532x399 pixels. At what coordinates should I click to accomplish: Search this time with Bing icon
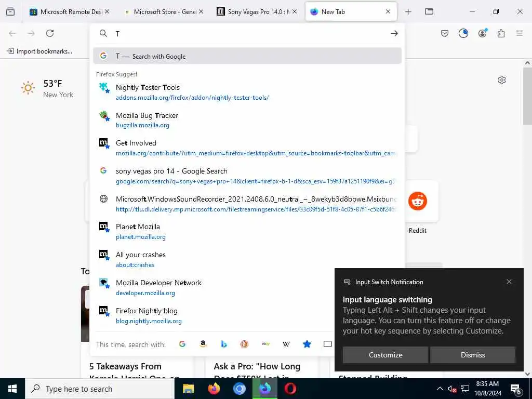pyautogui.click(x=223, y=344)
